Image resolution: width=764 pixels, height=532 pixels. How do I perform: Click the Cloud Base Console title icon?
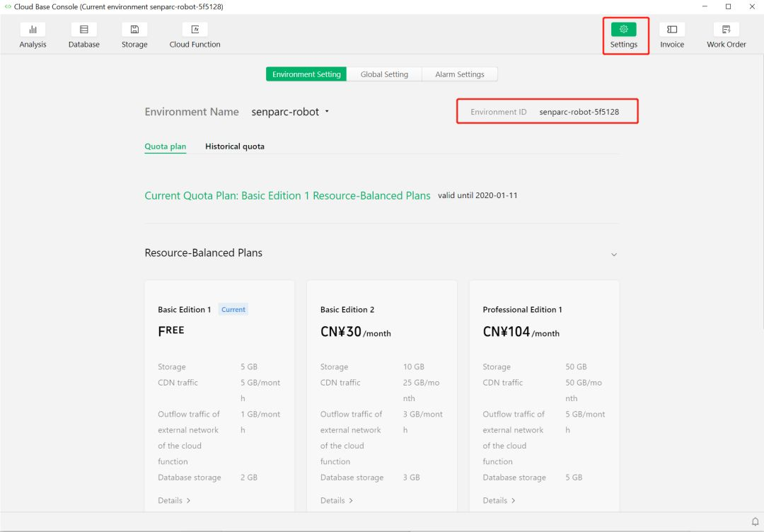8,7
